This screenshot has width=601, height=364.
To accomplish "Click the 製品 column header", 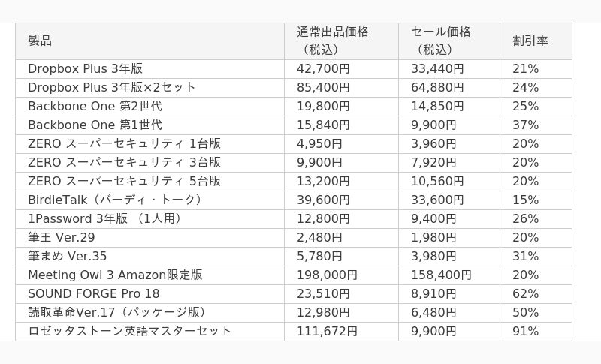I will point(149,41).
